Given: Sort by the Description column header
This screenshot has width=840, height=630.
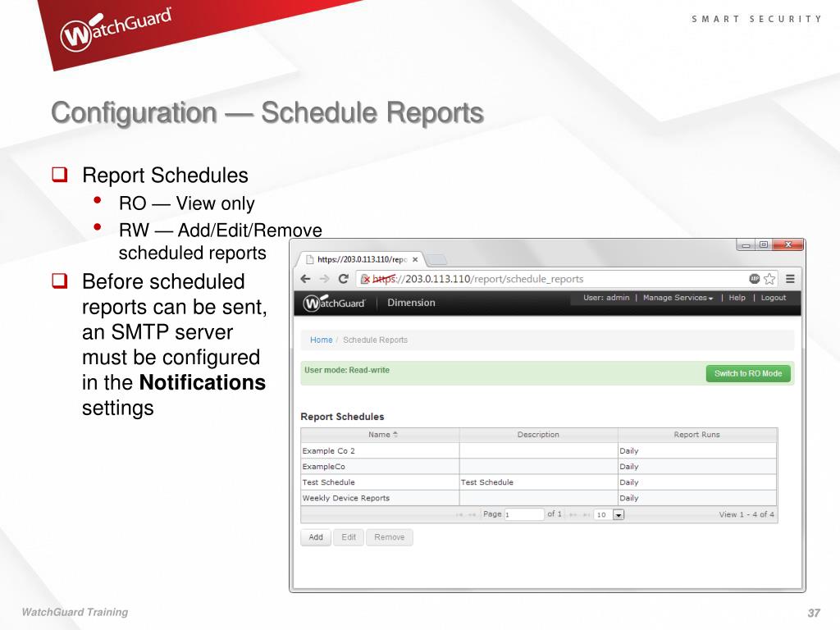Looking at the screenshot, I should [x=538, y=435].
